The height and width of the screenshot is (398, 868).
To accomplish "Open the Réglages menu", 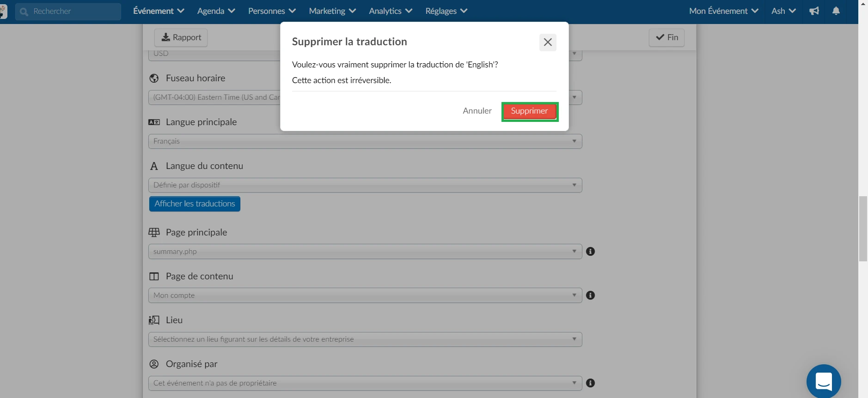I will coord(446,11).
